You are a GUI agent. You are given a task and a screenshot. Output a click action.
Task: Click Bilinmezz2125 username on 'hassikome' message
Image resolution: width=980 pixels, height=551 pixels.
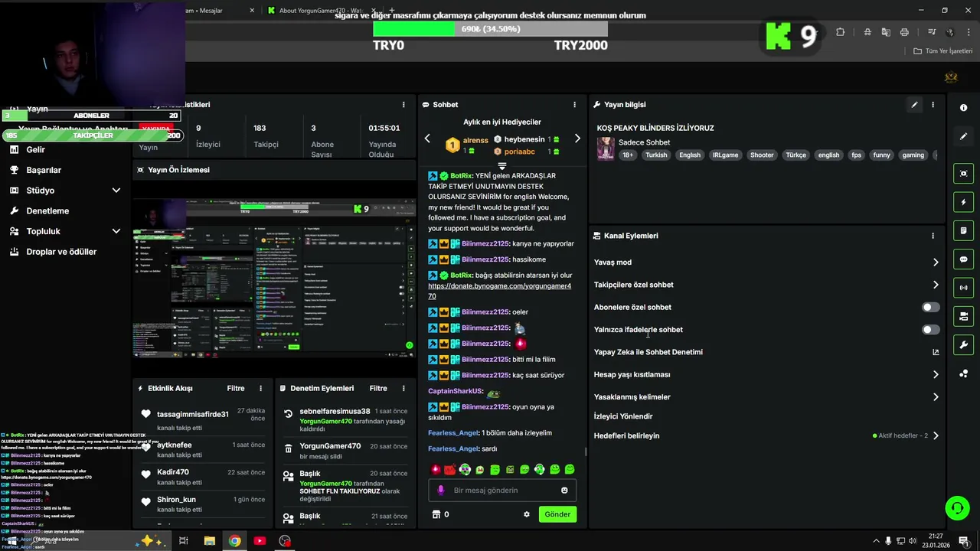click(x=485, y=259)
